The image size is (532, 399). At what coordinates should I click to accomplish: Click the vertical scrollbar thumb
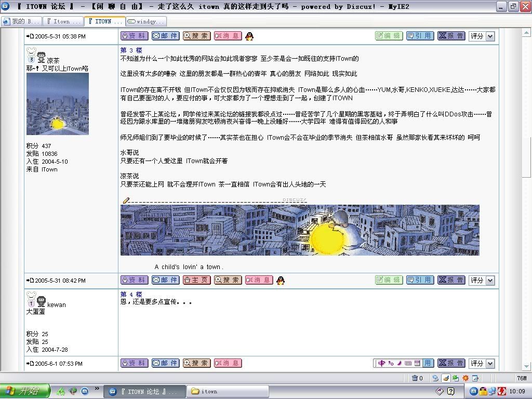click(x=526, y=157)
